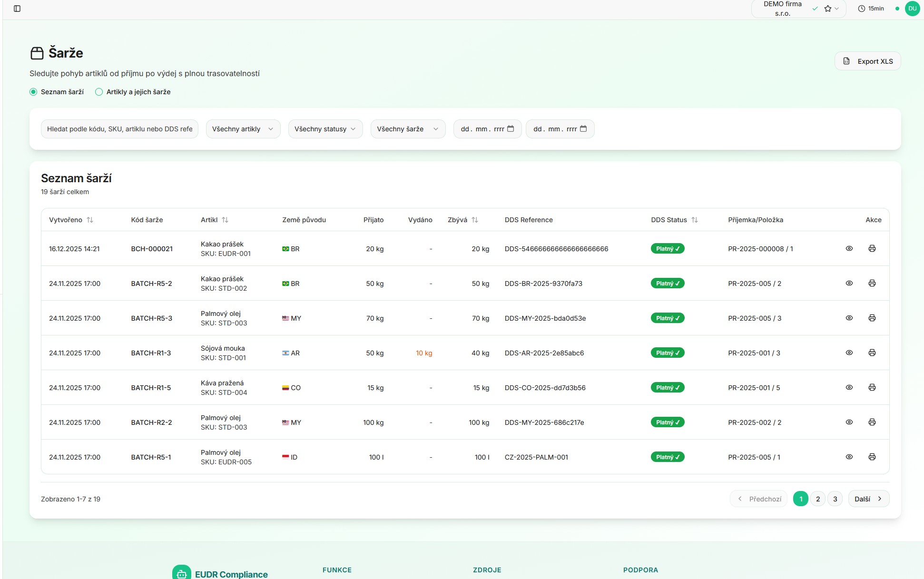This screenshot has width=924, height=579.
Task: View details of BATCH-R5-2
Action: tap(849, 283)
